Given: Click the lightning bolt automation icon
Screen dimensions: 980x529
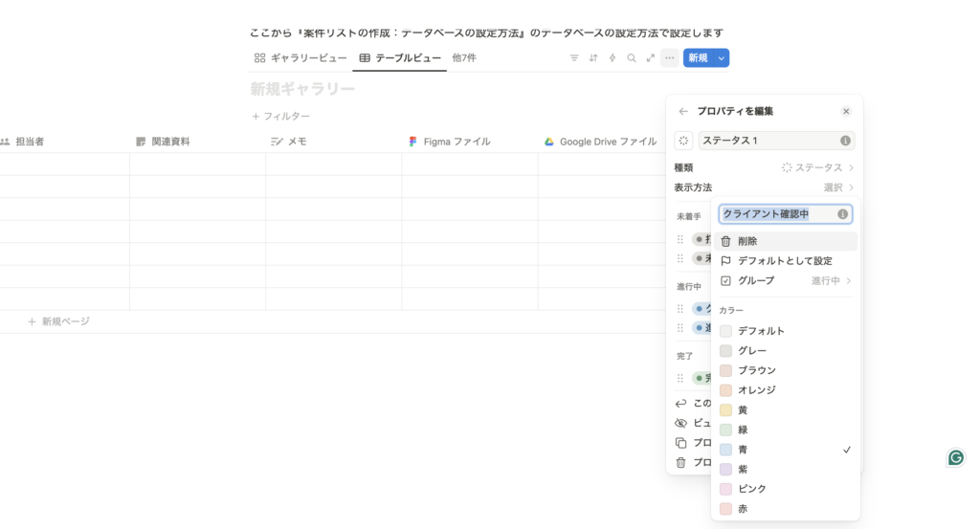Looking at the screenshot, I should click(x=612, y=58).
